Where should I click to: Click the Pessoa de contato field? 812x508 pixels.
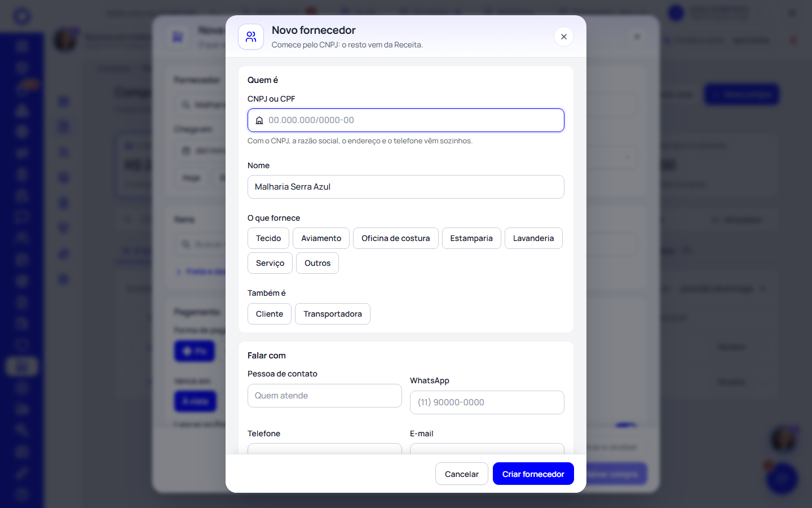point(325,396)
